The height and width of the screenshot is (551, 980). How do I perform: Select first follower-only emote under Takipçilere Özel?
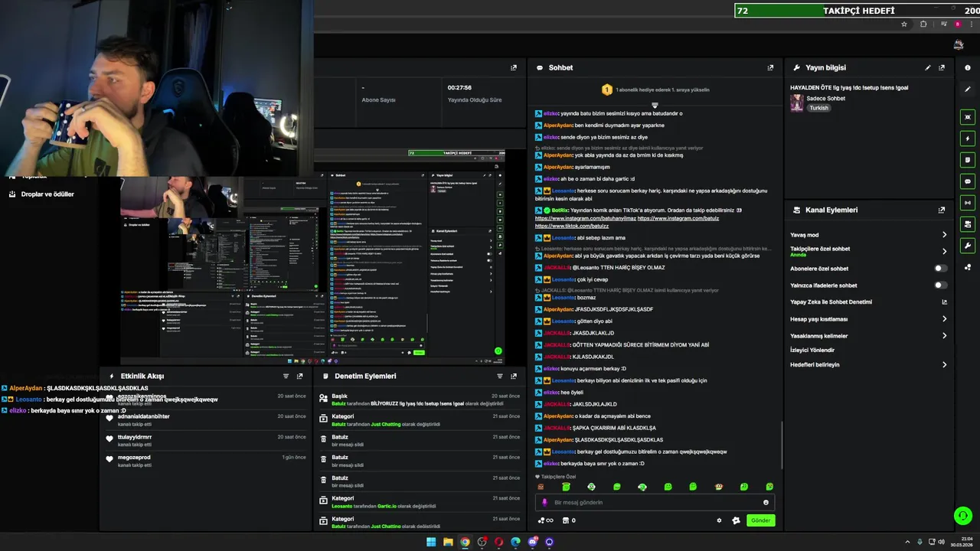[x=541, y=487]
